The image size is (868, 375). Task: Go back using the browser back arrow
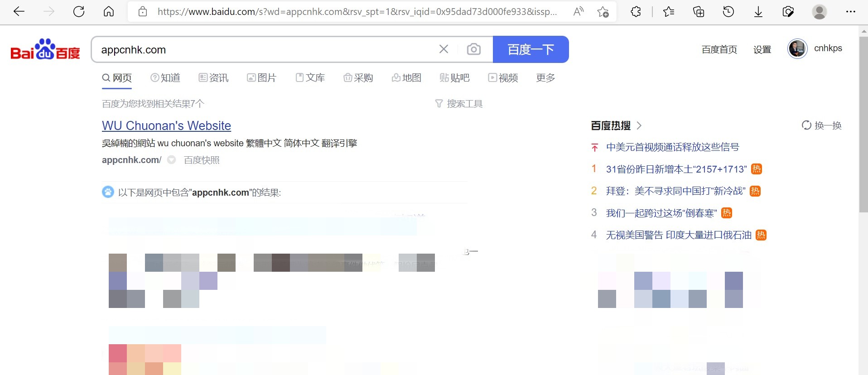click(x=19, y=12)
